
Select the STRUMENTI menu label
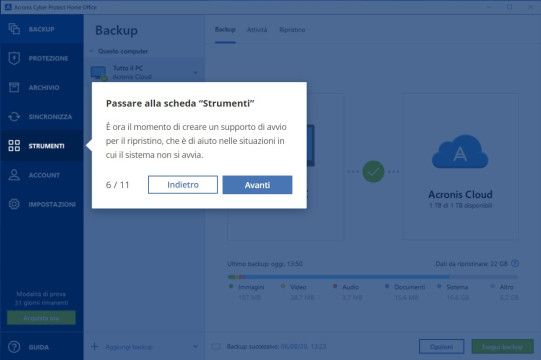coord(47,146)
